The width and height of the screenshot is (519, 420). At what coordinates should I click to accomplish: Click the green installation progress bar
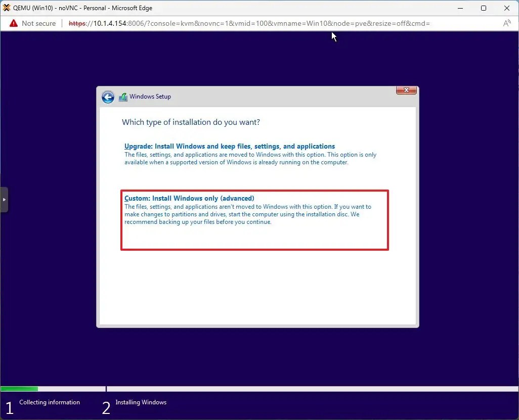point(19,389)
